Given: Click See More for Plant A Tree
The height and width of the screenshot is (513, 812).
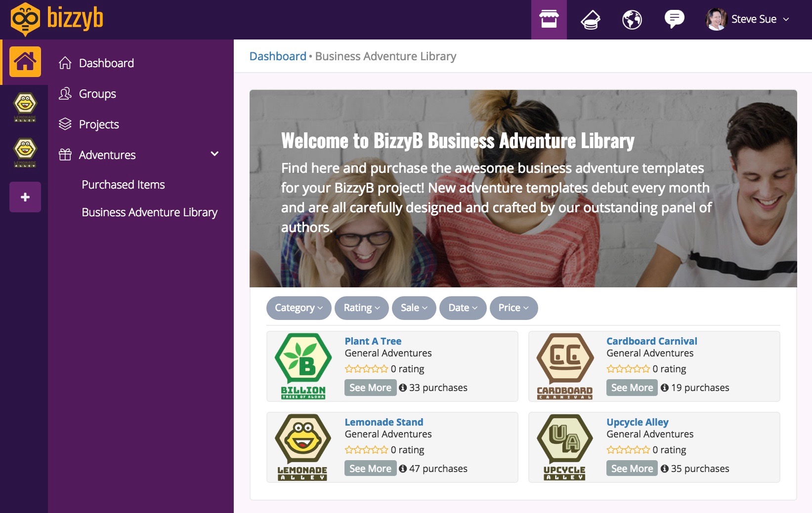Looking at the screenshot, I should coord(370,388).
